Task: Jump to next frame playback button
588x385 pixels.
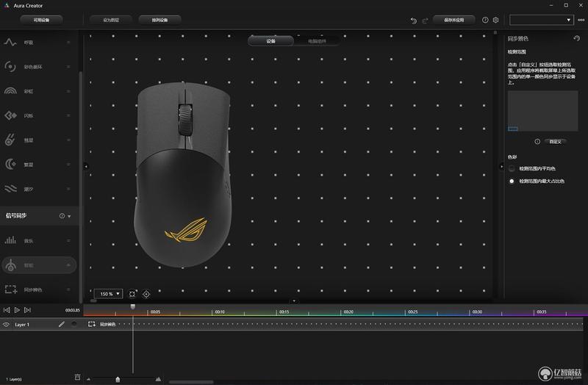Action: 27,309
